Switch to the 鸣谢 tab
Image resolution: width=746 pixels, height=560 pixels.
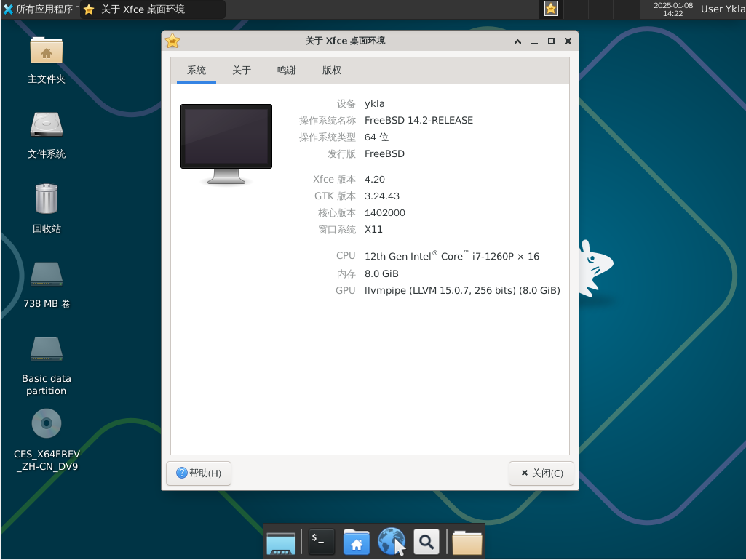click(287, 71)
